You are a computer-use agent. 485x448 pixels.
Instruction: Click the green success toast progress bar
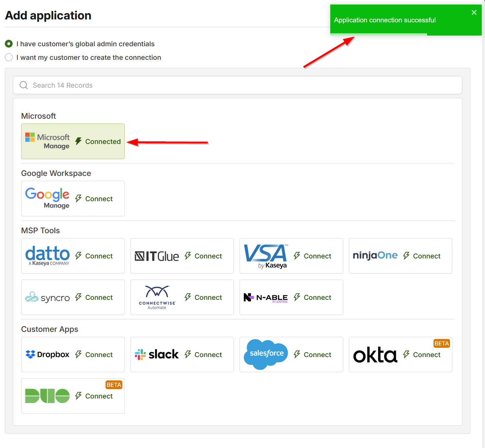[x=378, y=34]
